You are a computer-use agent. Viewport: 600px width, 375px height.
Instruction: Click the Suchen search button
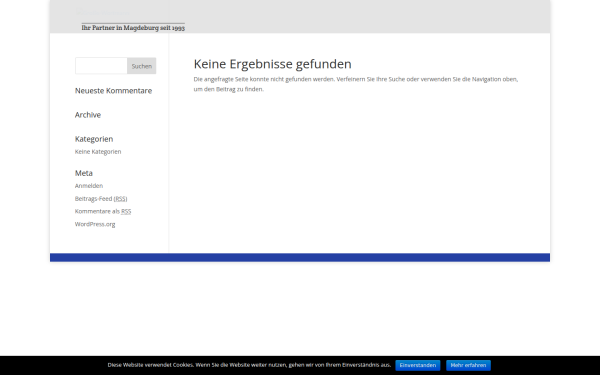142,66
